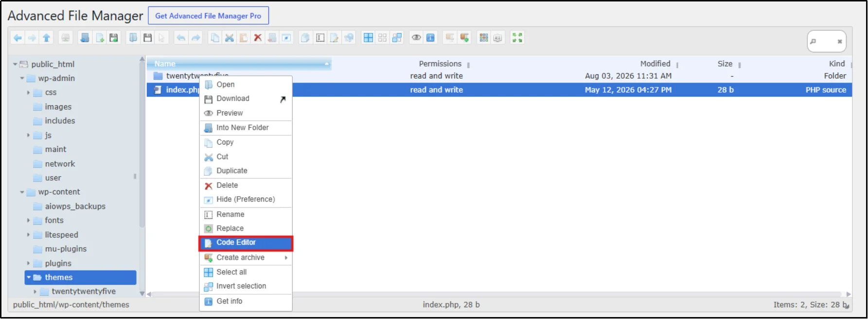This screenshot has height=319, width=868.
Task: Collapse the themes folder arrow
Action: tap(29, 277)
